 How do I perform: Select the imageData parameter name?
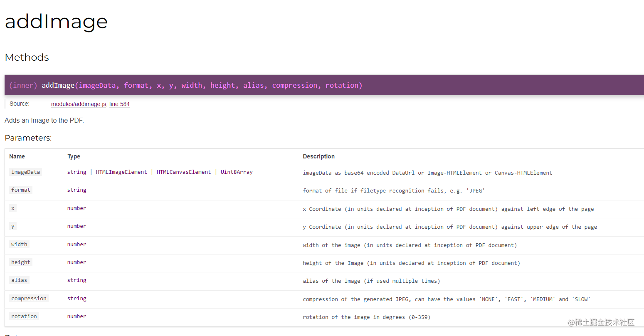pos(25,172)
